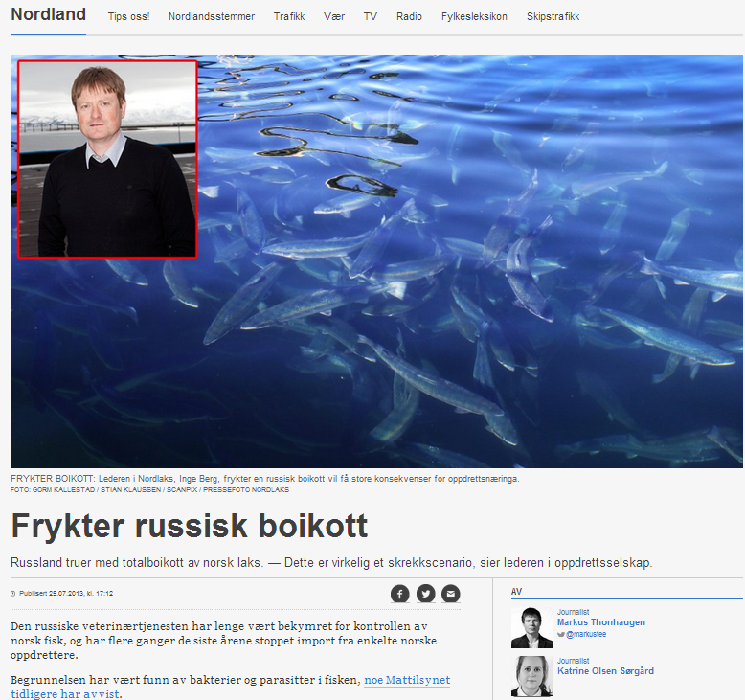Image resolution: width=745 pixels, height=700 pixels.
Task: Go to Fylkesleksikon menu item
Action: (x=474, y=16)
